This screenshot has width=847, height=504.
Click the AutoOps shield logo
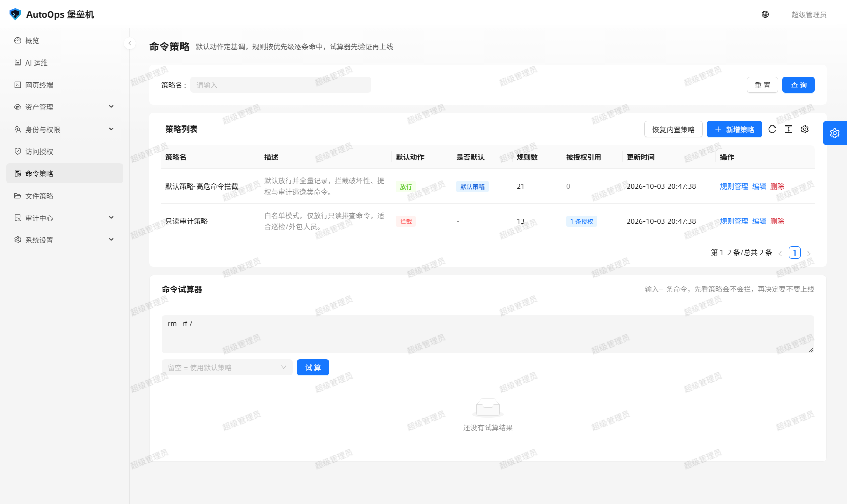pos(15,14)
